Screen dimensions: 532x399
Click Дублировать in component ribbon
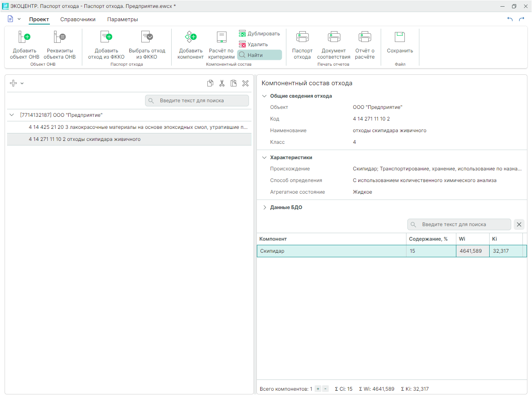point(259,34)
